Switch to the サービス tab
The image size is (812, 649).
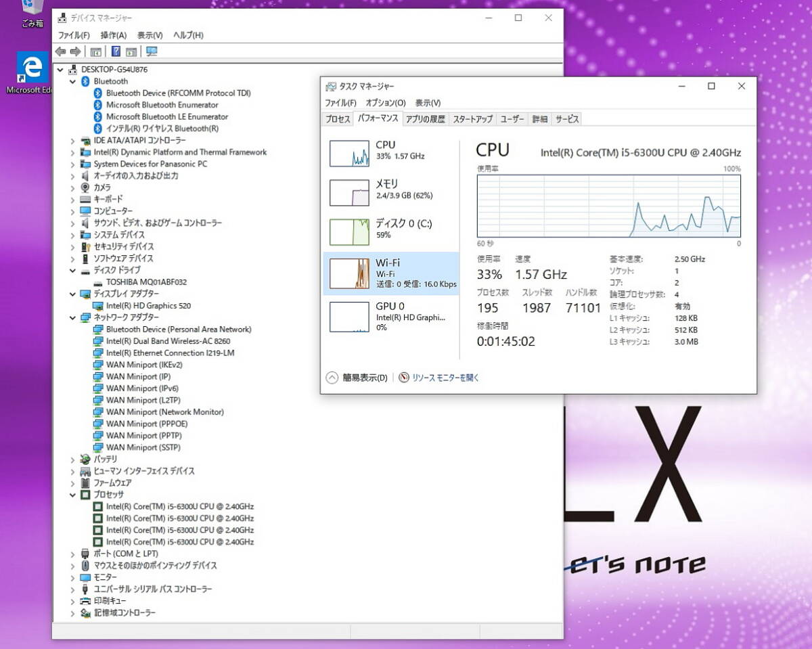point(567,119)
